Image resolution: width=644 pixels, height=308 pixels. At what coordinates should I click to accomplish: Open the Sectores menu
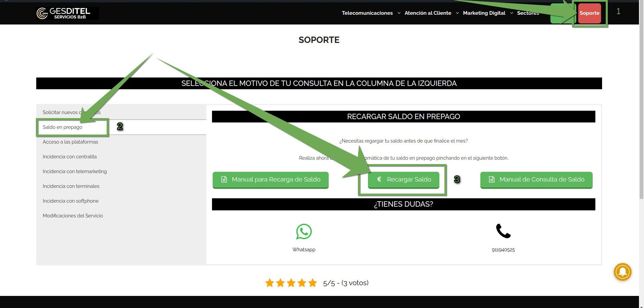click(x=528, y=13)
